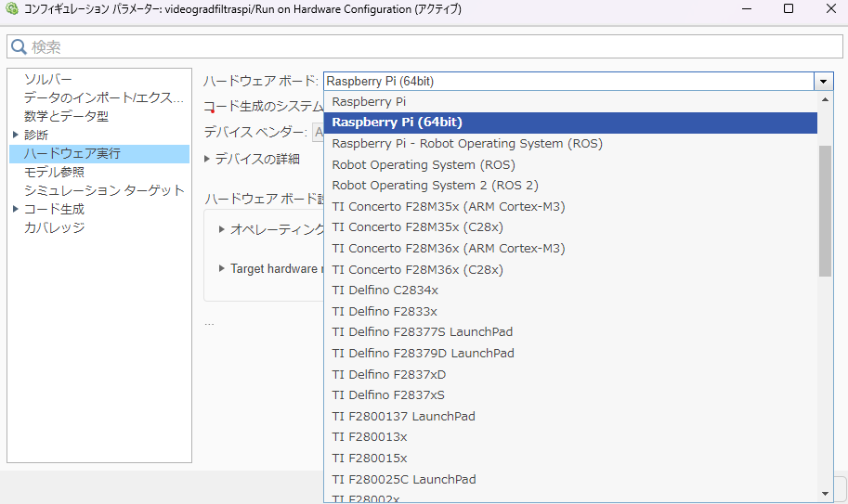Expand the コード生成 tree node
This screenshot has width=848, height=504.
pyautogui.click(x=16, y=209)
